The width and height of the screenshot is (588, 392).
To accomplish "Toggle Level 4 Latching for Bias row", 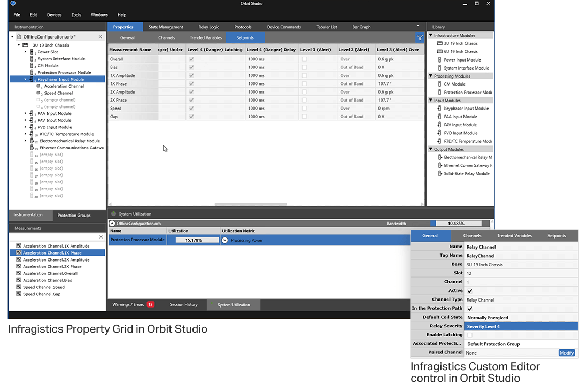I will click(191, 67).
